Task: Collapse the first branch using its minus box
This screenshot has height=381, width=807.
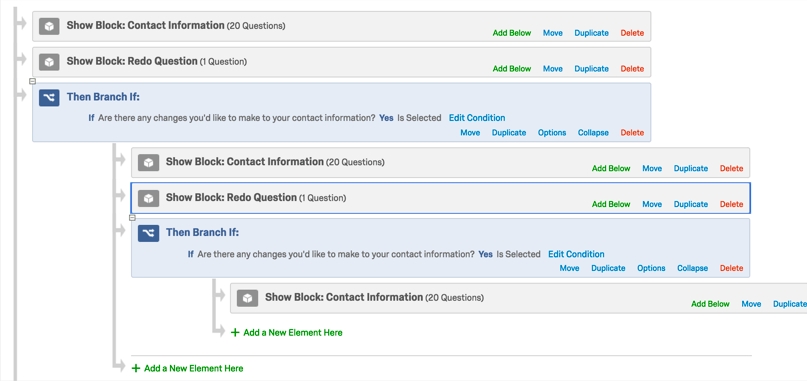Action: tap(32, 81)
